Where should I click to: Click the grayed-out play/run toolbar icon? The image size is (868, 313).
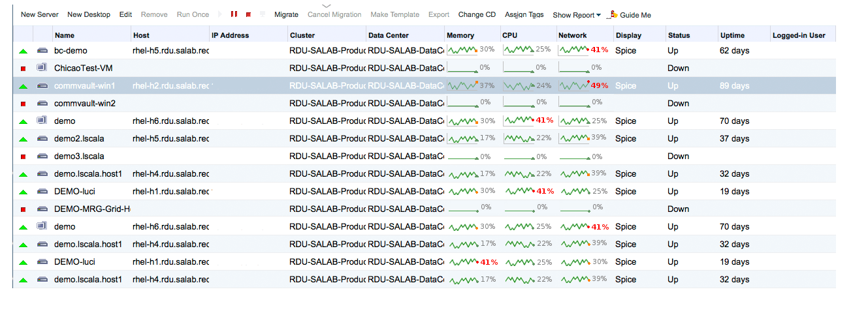219,14
